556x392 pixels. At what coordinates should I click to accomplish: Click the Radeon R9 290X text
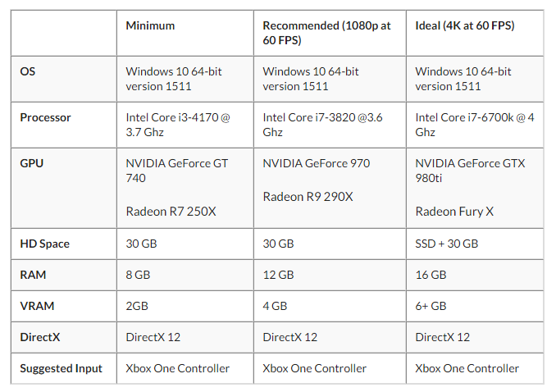[308, 196]
